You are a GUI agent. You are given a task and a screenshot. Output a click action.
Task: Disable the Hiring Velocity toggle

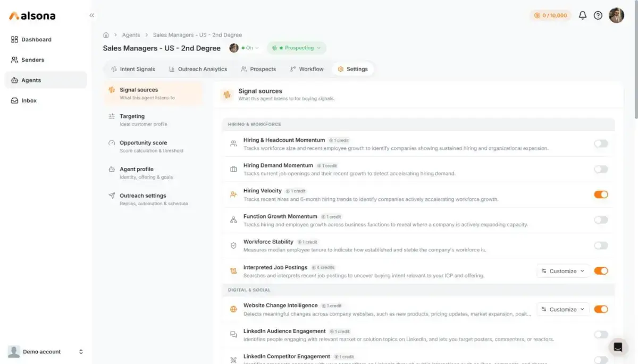[x=601, y=194]
